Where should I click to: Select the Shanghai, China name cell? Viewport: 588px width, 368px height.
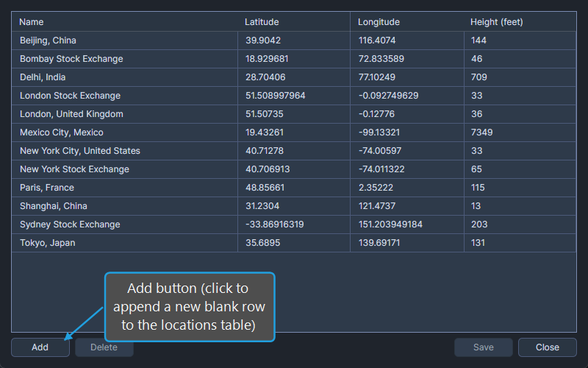point(124,206)
